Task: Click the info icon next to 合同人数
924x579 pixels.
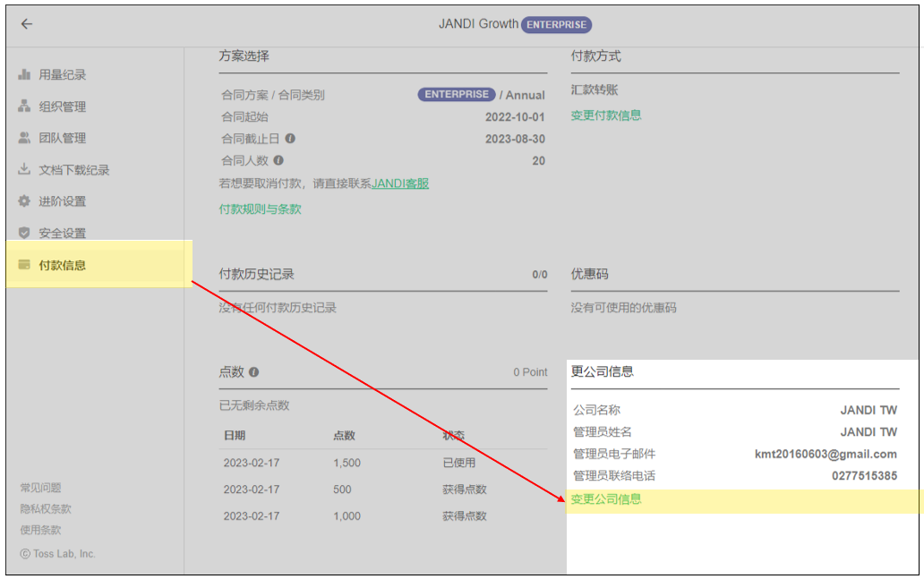Action: [x=278, y=160]
